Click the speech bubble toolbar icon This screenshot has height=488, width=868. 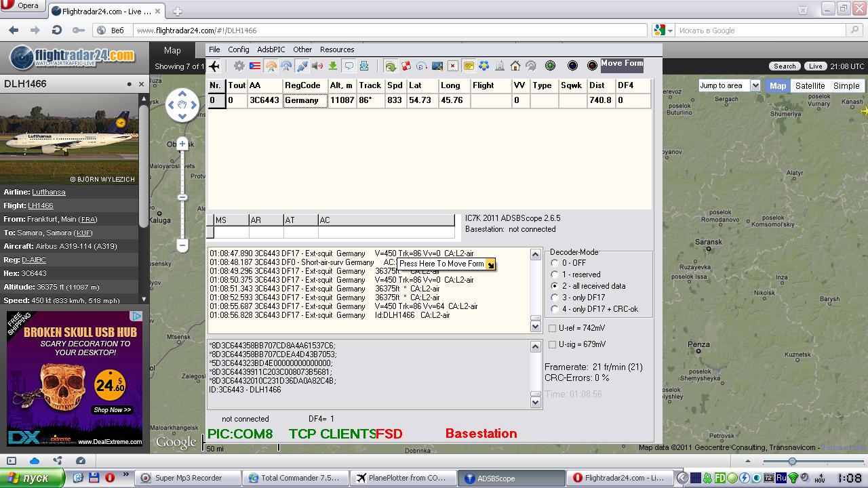(349, 66)
